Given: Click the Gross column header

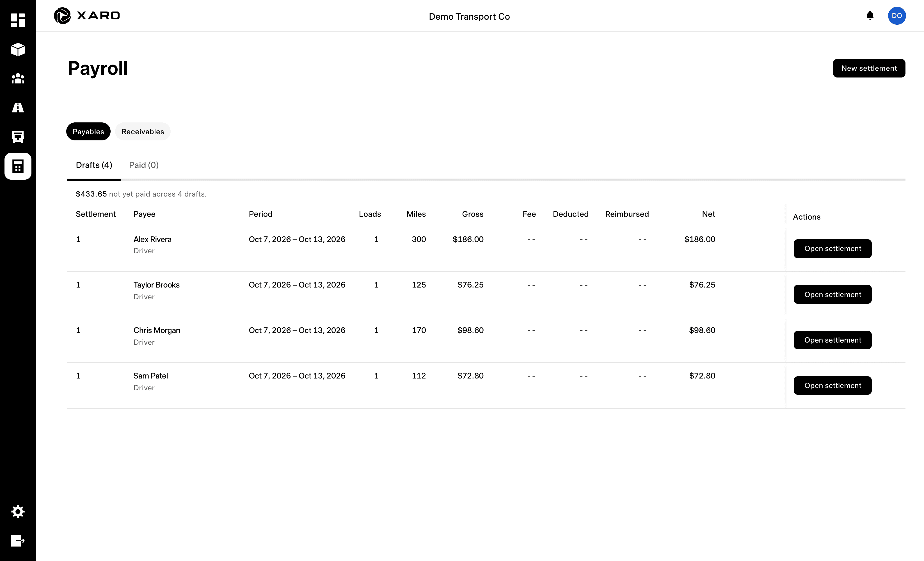Looking at the screenshot, I should pyautogui.click(x=472, y=214).
